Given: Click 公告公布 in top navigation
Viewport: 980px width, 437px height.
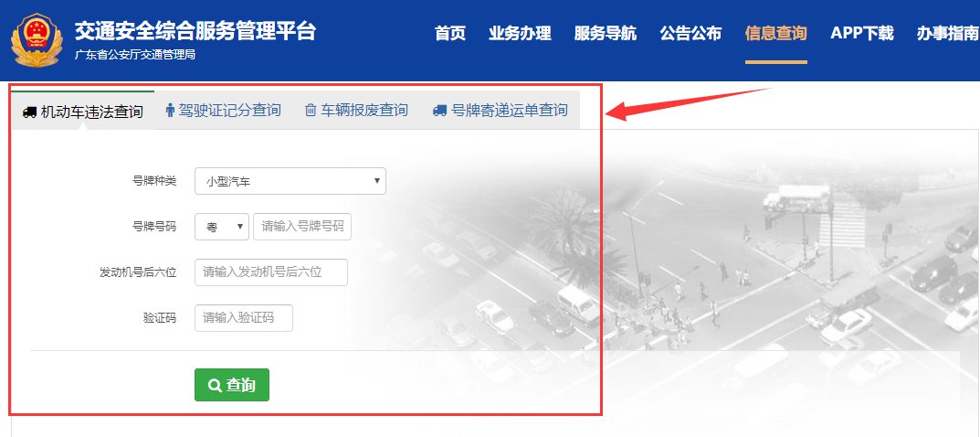Looking at the screenshot, I should pos(690,33).
